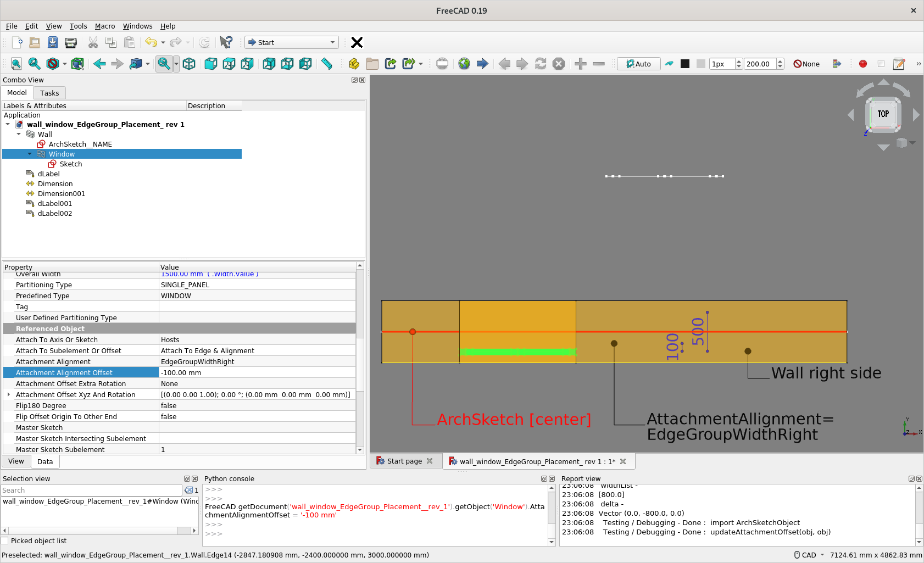Click the black line color swatch
This screenshot has height=563, width=924.
click(685, 64)
